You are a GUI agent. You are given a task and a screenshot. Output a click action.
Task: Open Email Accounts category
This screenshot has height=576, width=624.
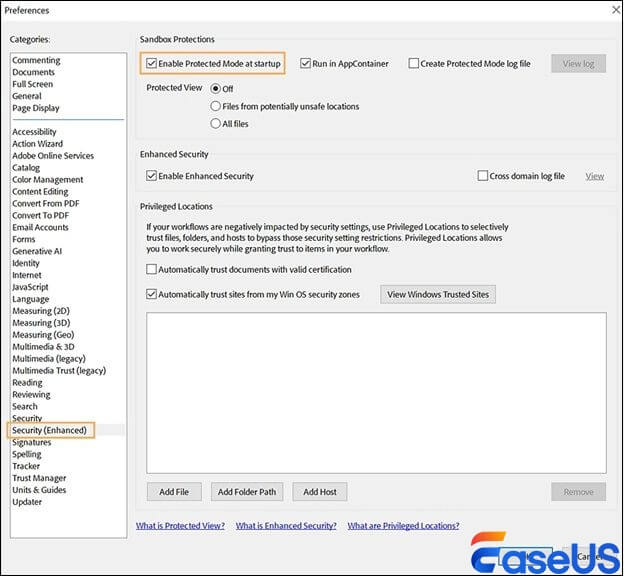[40, 227]
